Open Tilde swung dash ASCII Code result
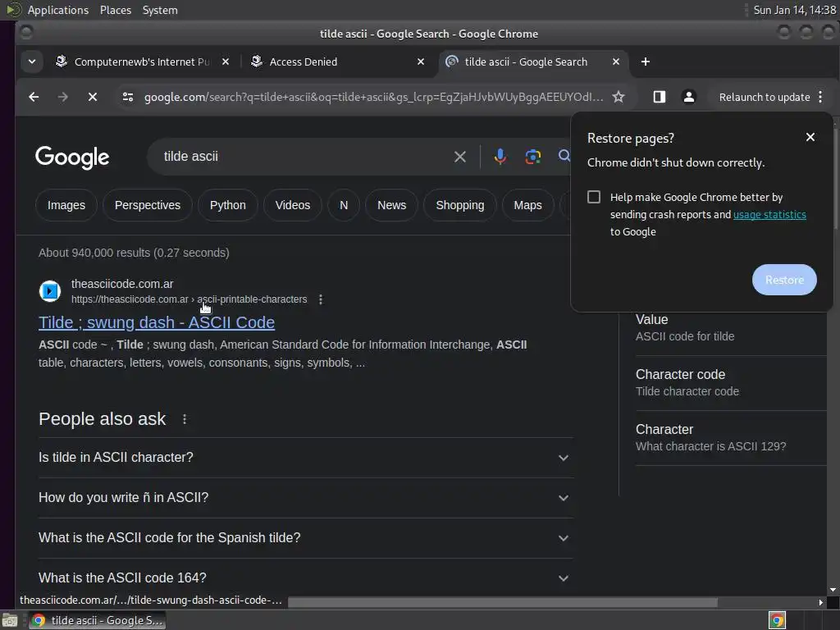 [x=157, y=322]
